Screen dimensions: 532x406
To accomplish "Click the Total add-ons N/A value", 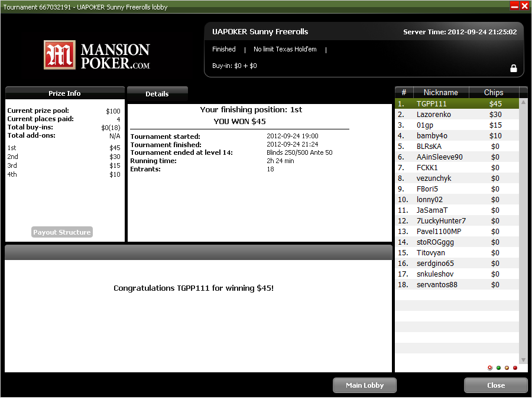I will (115, 136).
